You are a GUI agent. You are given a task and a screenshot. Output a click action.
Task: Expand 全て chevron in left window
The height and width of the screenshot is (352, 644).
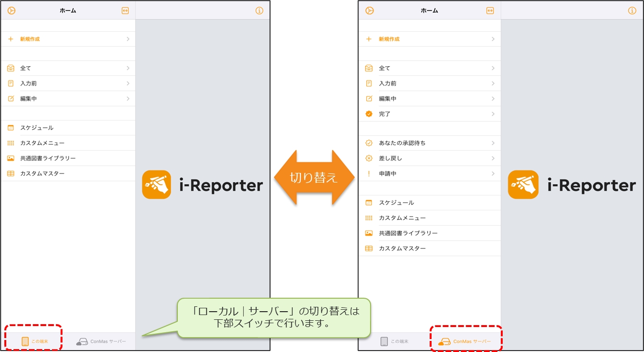128,68
